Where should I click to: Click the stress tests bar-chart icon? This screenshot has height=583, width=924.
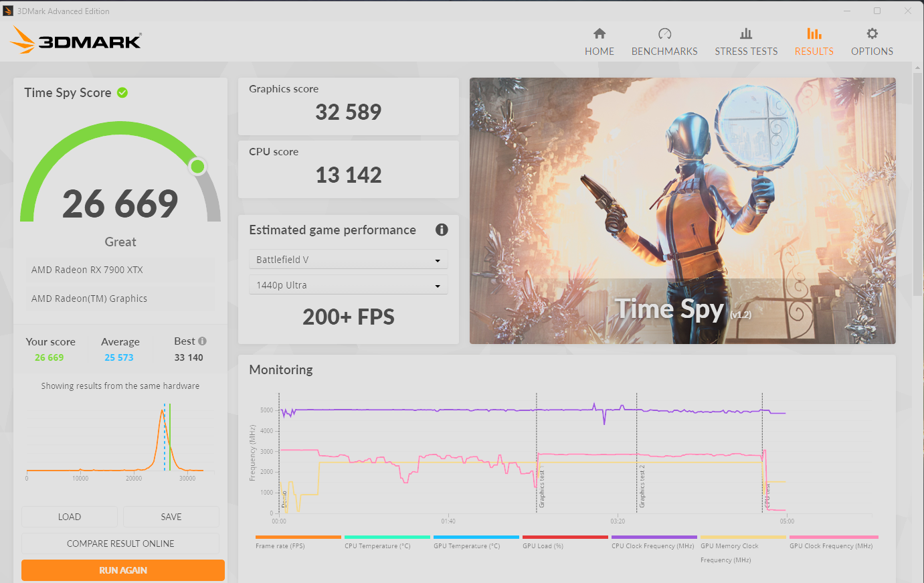(x=746, y=33)
